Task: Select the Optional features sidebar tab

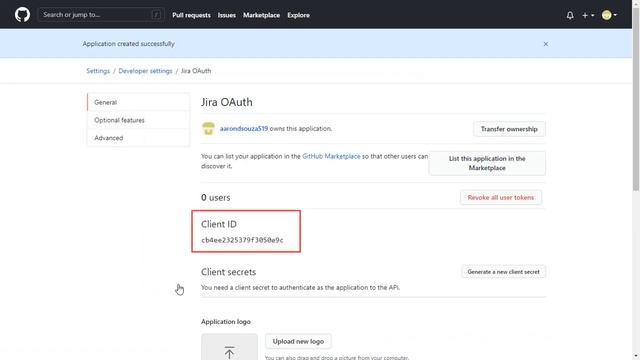Action: pyautogui.click(x=138, y=120)
